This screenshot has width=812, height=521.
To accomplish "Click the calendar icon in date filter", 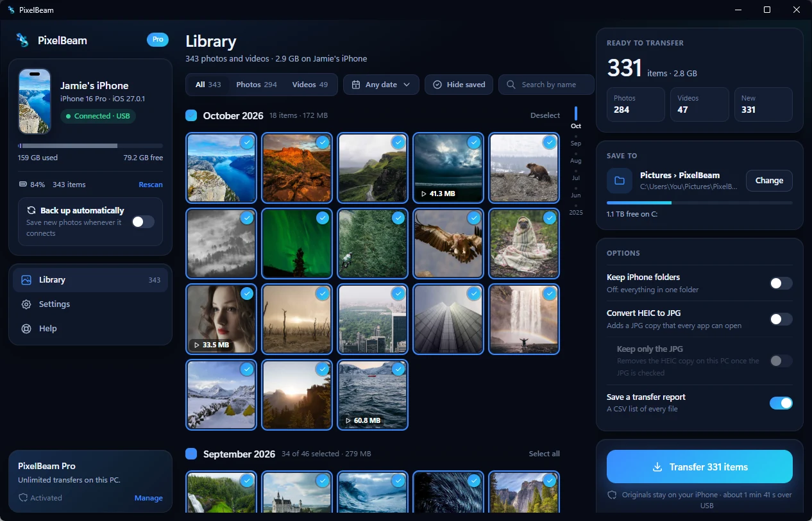I will click(x=356, y=85).
